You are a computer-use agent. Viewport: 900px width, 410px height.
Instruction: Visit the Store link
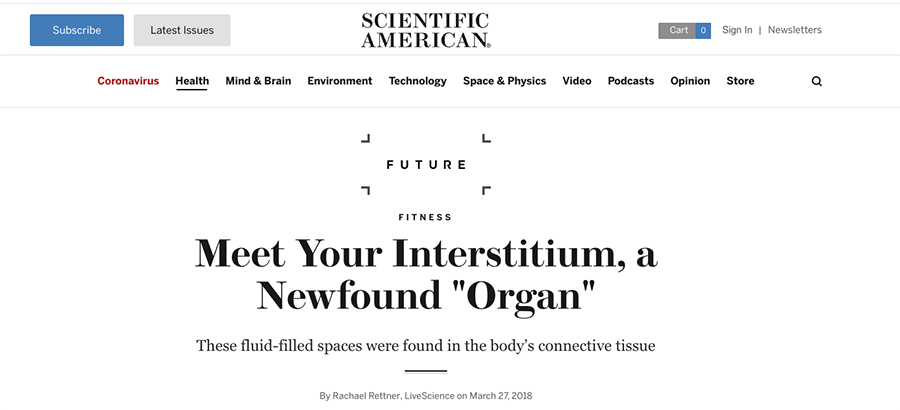(x=740, y=81)
